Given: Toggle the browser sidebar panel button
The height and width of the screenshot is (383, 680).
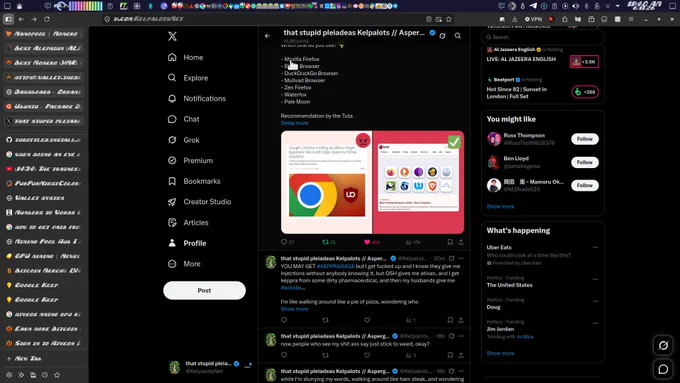Looking at the screenshot, I should coord(8,19).
